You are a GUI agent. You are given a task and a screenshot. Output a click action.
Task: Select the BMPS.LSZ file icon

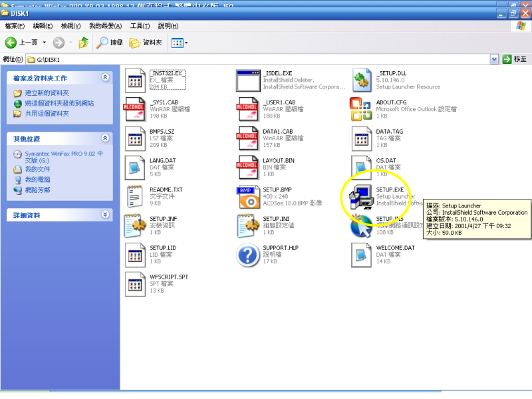(x=135, y=138)
